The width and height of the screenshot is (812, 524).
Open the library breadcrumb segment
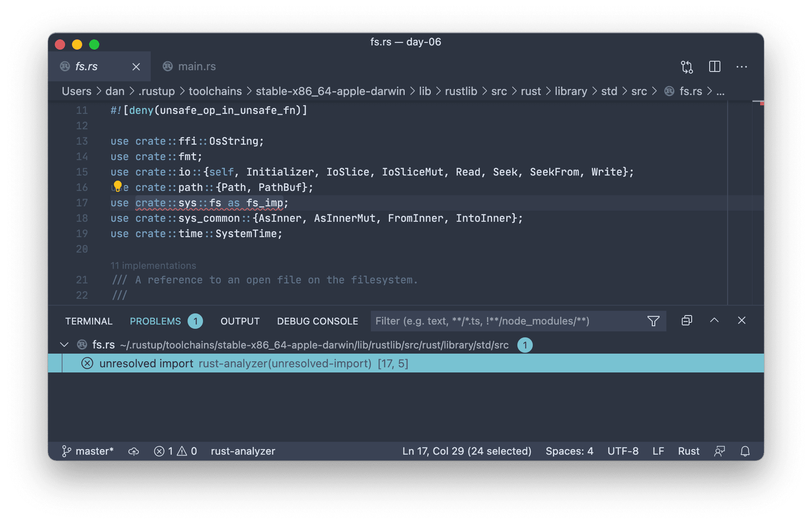point(571,91)
